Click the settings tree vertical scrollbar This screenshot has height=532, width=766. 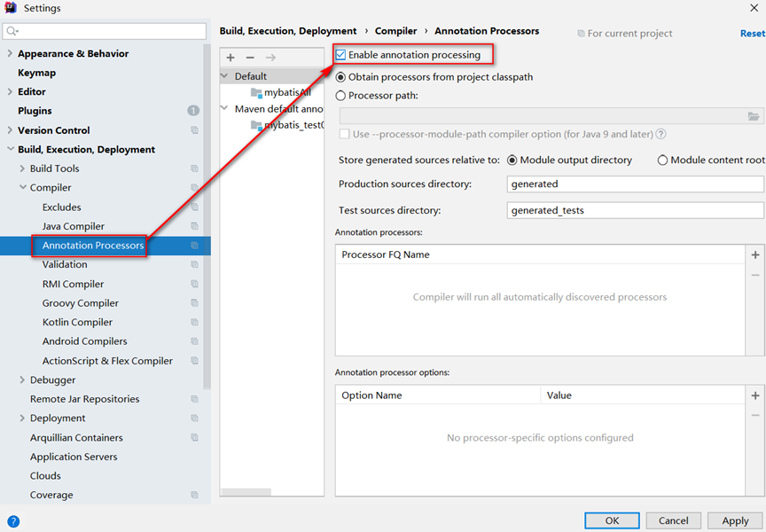point(207,217)
